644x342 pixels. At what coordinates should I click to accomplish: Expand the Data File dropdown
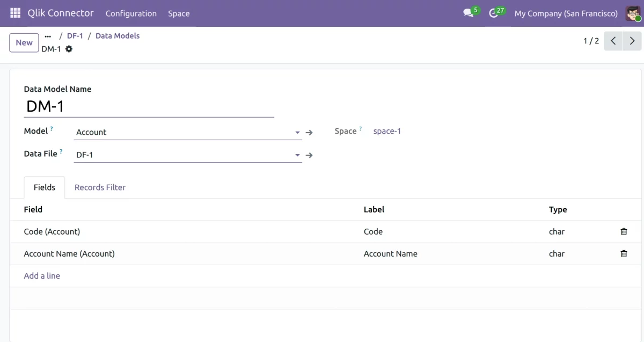point(297,155)
